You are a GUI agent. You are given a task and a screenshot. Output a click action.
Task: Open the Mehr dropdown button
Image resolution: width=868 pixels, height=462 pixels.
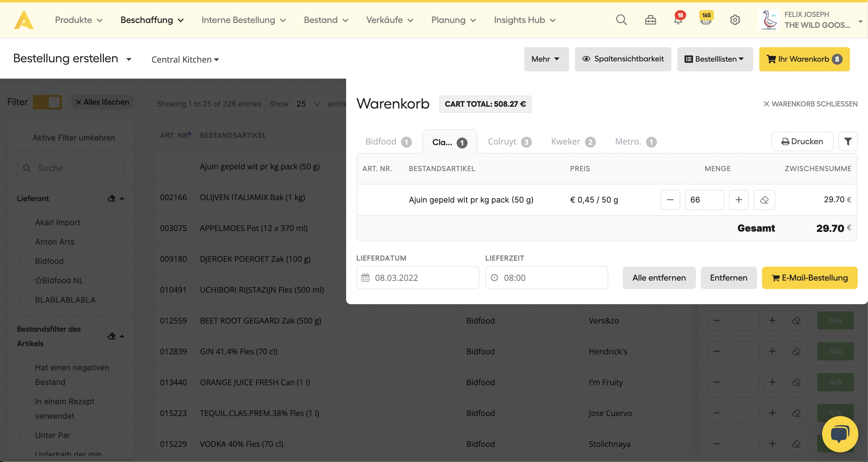pos(546,59)
